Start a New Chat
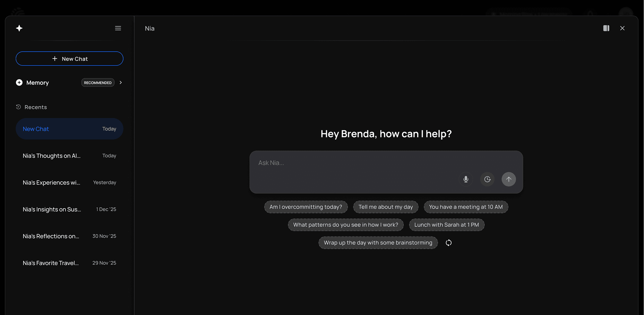This screenshot has height=315, width=644. tap(69, 59)
